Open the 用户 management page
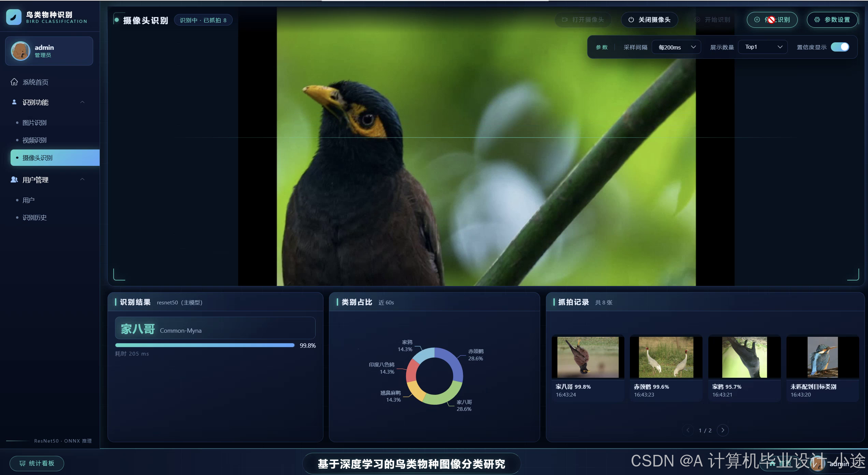Screen dimensions: 868x475 pyautogui.click(x=29, y=200)
